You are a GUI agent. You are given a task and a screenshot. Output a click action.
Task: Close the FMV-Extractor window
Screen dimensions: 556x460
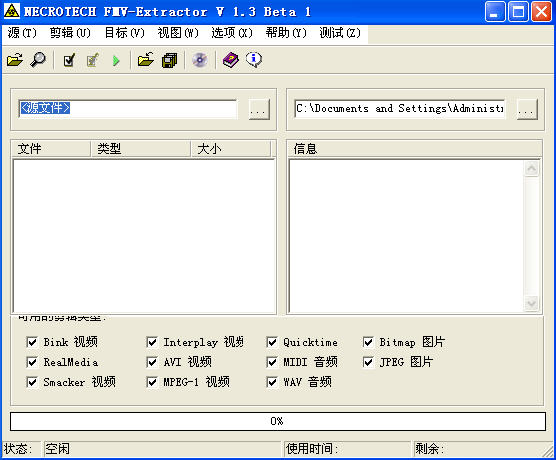point(541,12)
